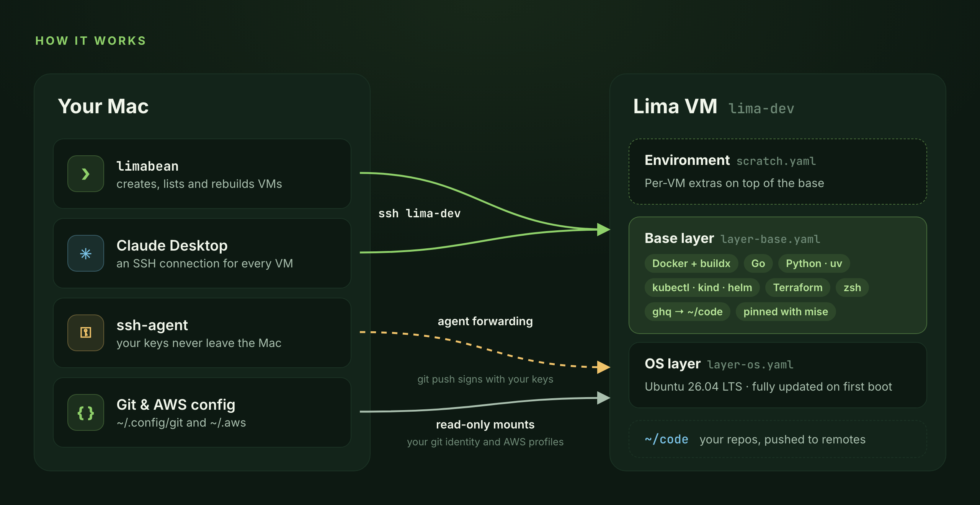Click 'an SSH connection for every VM'
The width and height of the screenshot is (980, 505).
205,264
